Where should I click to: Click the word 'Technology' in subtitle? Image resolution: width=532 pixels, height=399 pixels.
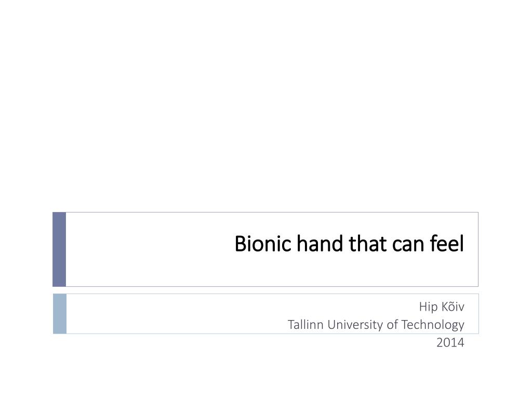click(433, 325)
